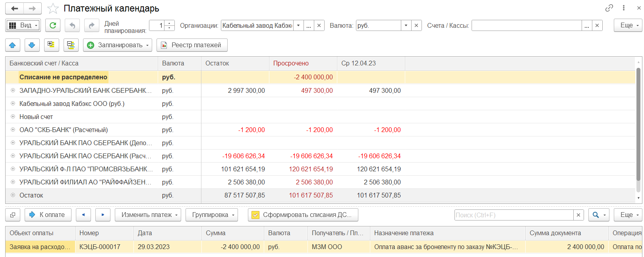The image size is (644, 257).
Task: Open the Группировка dropdown
Action: [212, 215]
